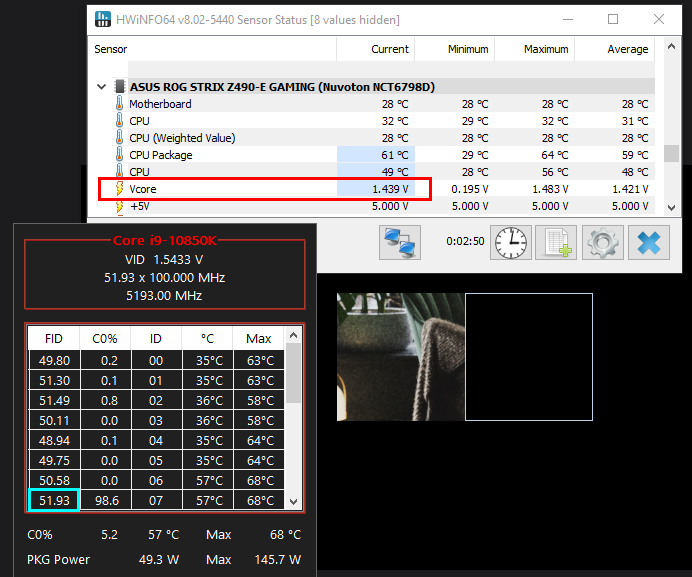Click the CPU Package maximum 64 °C value
The width and height of the screenshot is (692, 577).
[555, 155]
